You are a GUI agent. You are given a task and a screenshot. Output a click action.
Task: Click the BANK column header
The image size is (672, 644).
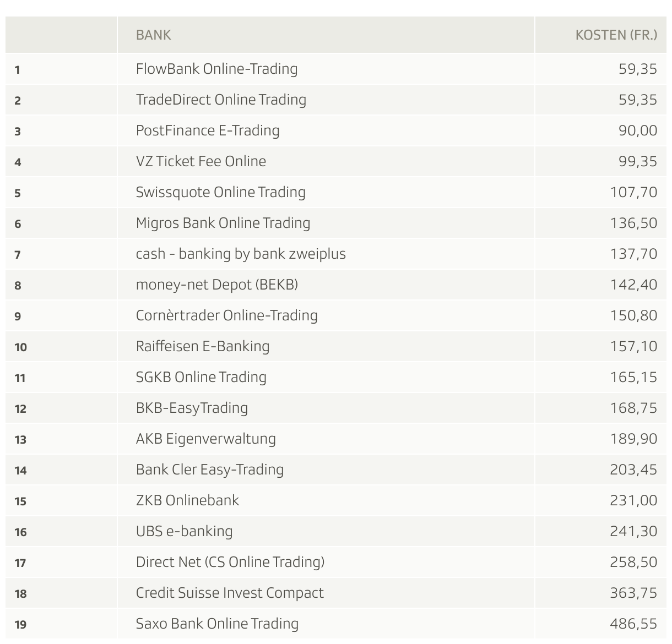(x=153, y=35)
